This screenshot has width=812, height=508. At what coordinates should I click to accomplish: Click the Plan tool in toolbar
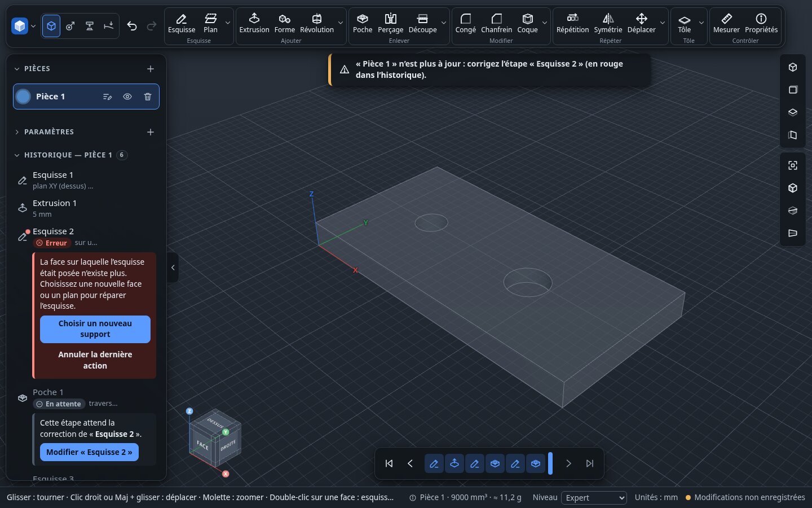point(210,23)
